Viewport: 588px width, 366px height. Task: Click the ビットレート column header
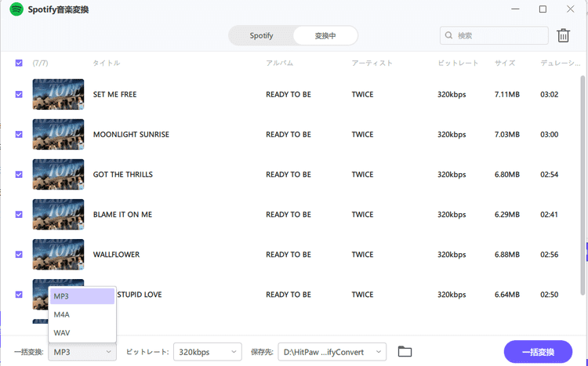tap(458, 63)
